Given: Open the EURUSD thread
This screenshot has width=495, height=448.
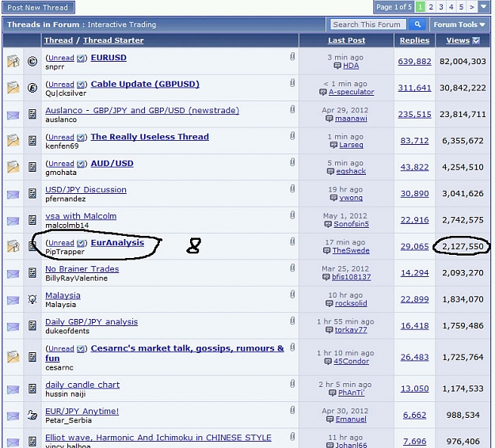Looking at the screenshot, I should 109,58.
